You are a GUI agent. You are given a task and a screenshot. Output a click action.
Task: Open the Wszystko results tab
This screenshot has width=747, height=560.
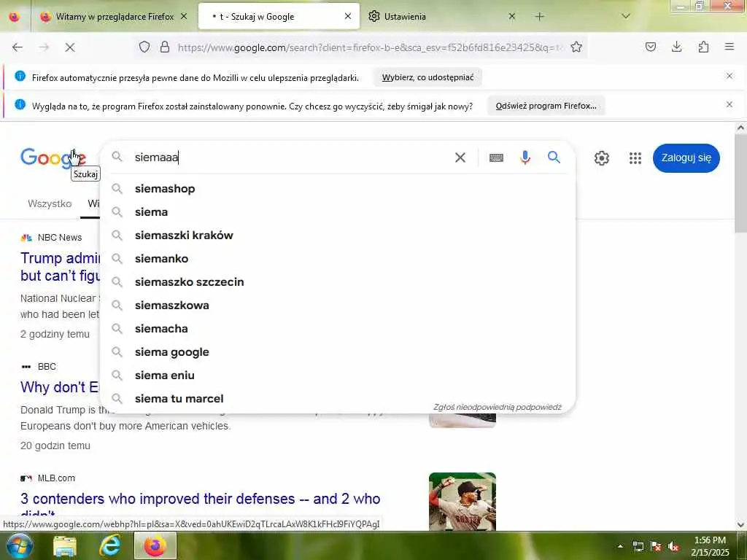coord(50,204)
